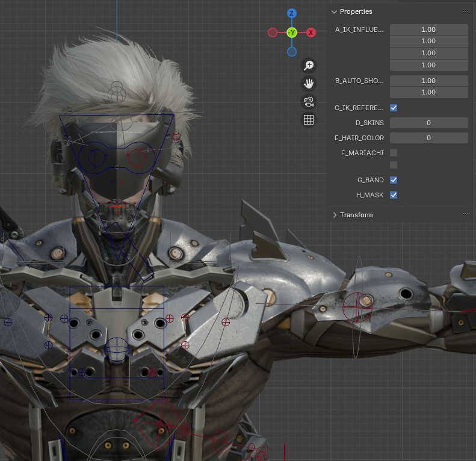Select the red shoulder circle bone control

click(x=357, y=308)
